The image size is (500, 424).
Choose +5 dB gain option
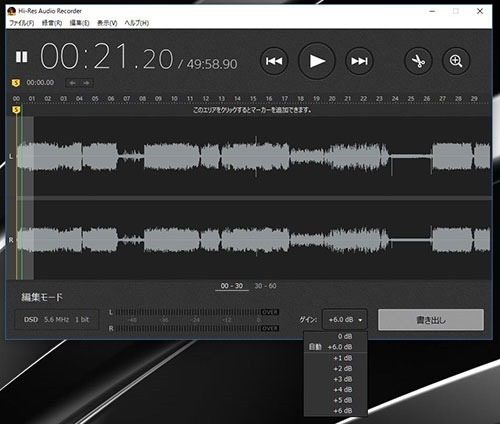point(336,400)
